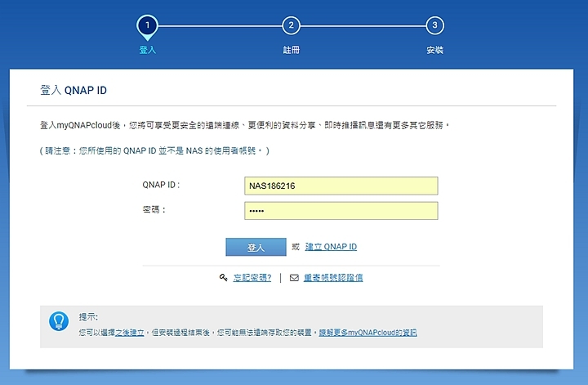Open the 忘記密碼? link
This screenshot has height=385, width=588.
click(x=252, y=278)
